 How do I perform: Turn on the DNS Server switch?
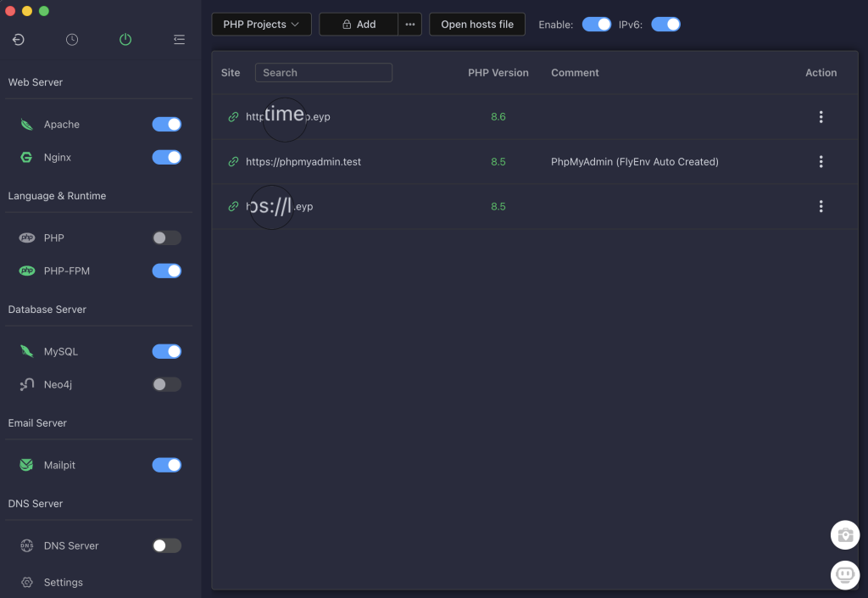pos(167,545)
